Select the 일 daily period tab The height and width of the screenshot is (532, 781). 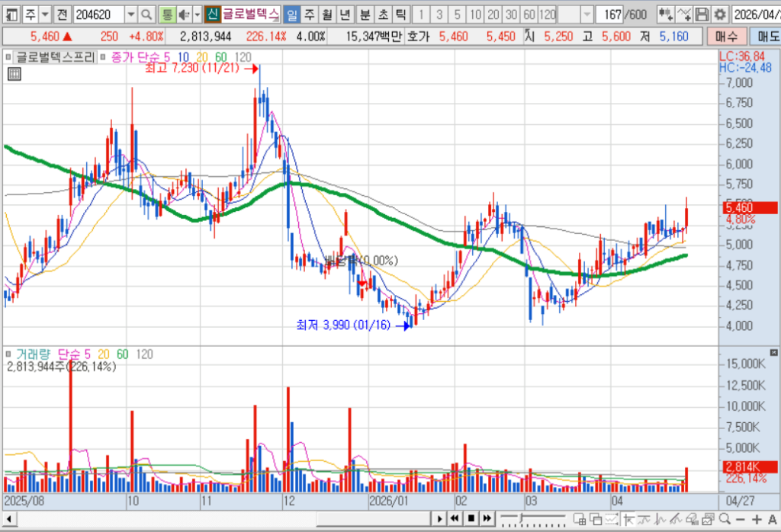click(291, 15)
